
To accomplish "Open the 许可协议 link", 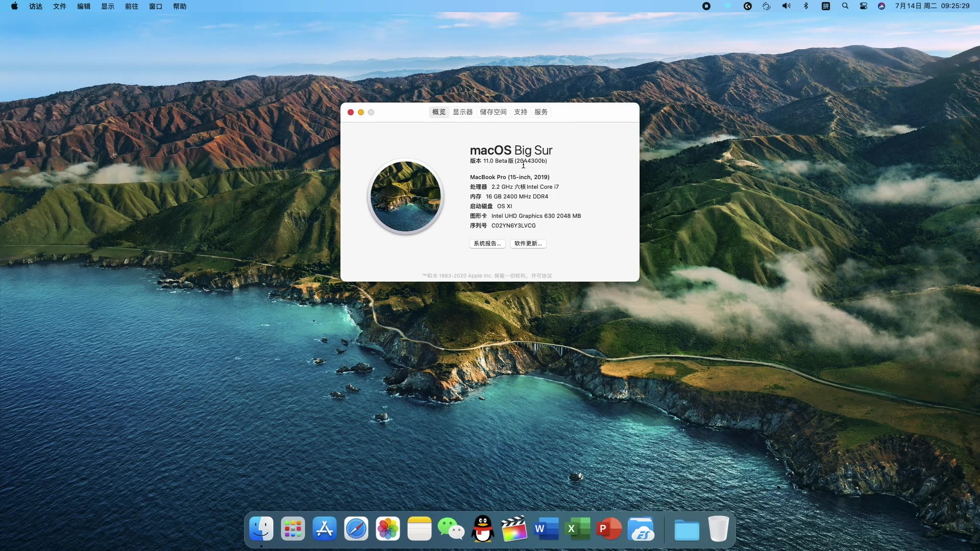I will (542, 275).
